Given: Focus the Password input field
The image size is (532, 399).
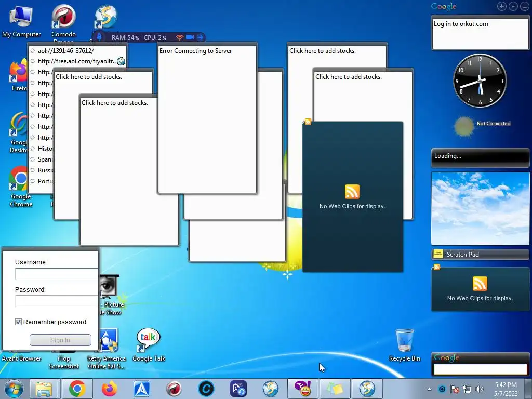Looking at the screenshot, I should pos(57,301).
